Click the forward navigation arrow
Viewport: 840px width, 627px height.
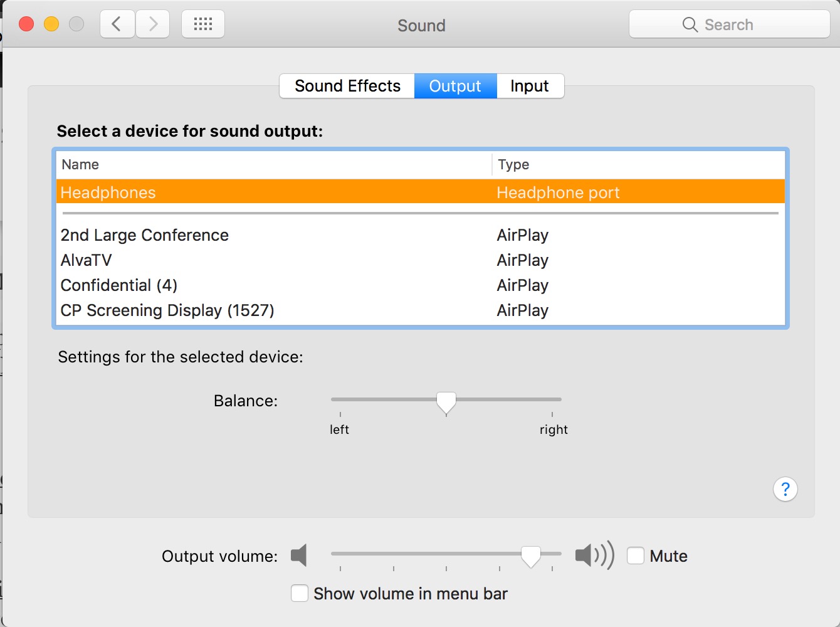pos(153,24)
